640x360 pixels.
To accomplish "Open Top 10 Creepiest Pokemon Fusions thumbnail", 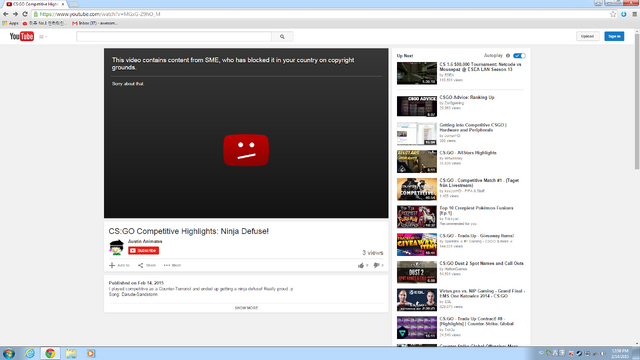I will tap(417, 217).
